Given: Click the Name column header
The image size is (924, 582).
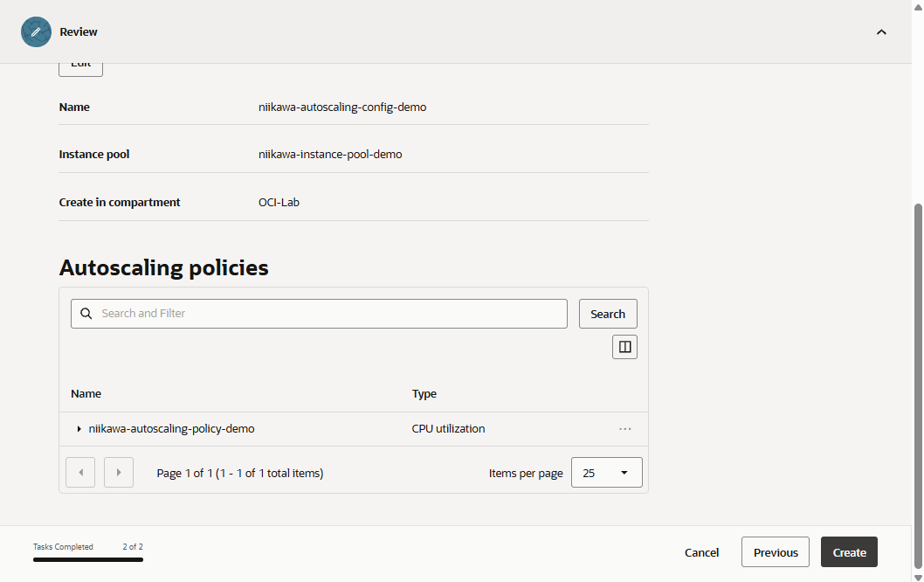Looking at the screenshot, I should 86,394.
